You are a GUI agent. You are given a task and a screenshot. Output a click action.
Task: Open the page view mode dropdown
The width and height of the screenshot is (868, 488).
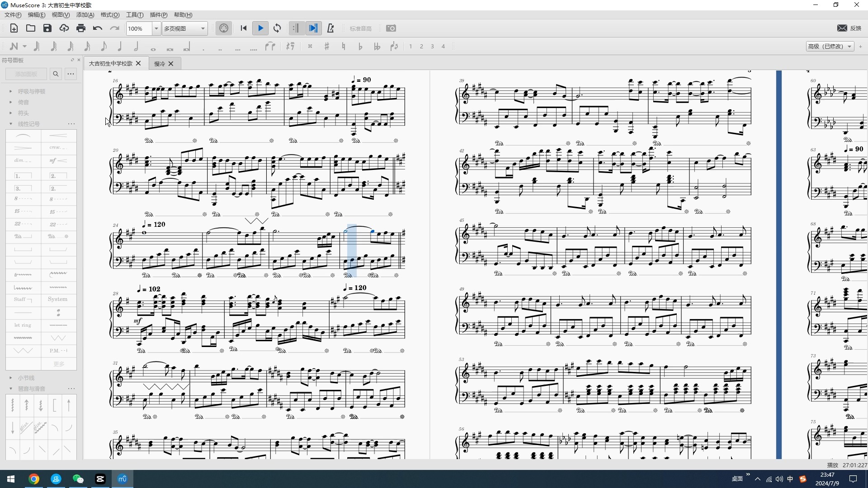click(203, 28)
